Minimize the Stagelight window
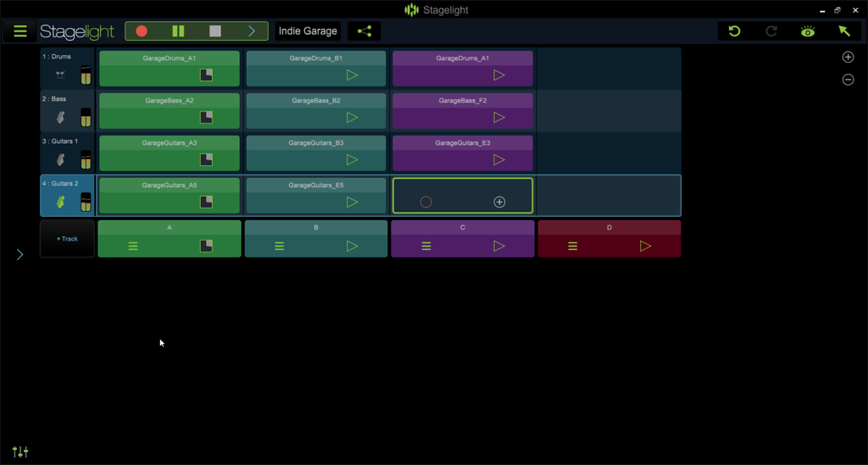Image resolution: width=868 pixels, height=465 pixels. pyautogui.click(x=822, y=10)
